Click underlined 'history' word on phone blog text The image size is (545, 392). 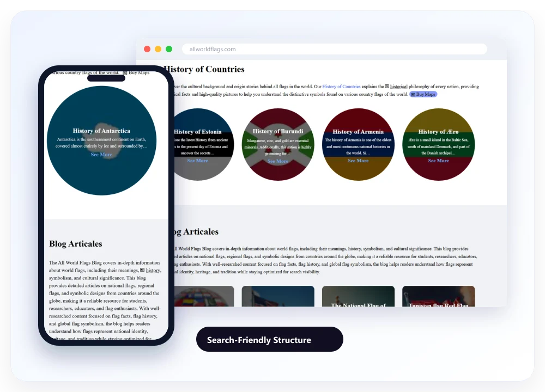(x=153, y=271)
